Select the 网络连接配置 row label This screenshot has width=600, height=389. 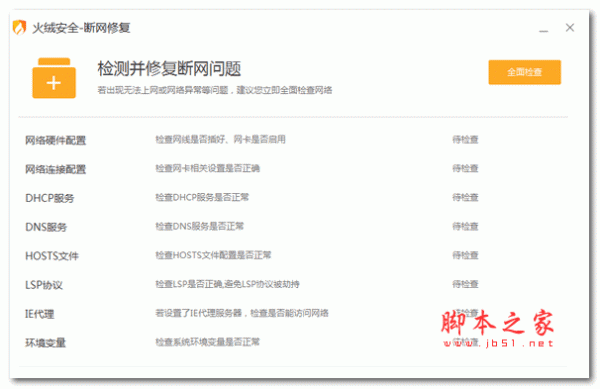click(x=55, y=169)
